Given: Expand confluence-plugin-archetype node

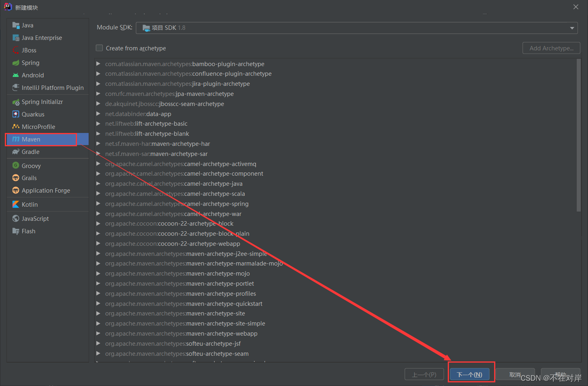Looking at the screenshot, I should (x=98, y=74).
